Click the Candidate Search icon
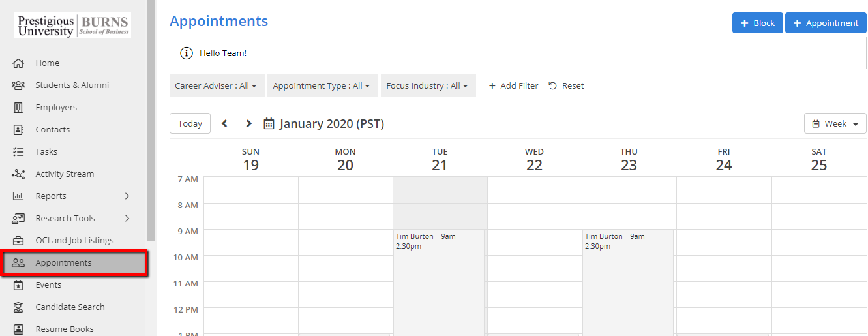868x336 pixels. point(18,307)
